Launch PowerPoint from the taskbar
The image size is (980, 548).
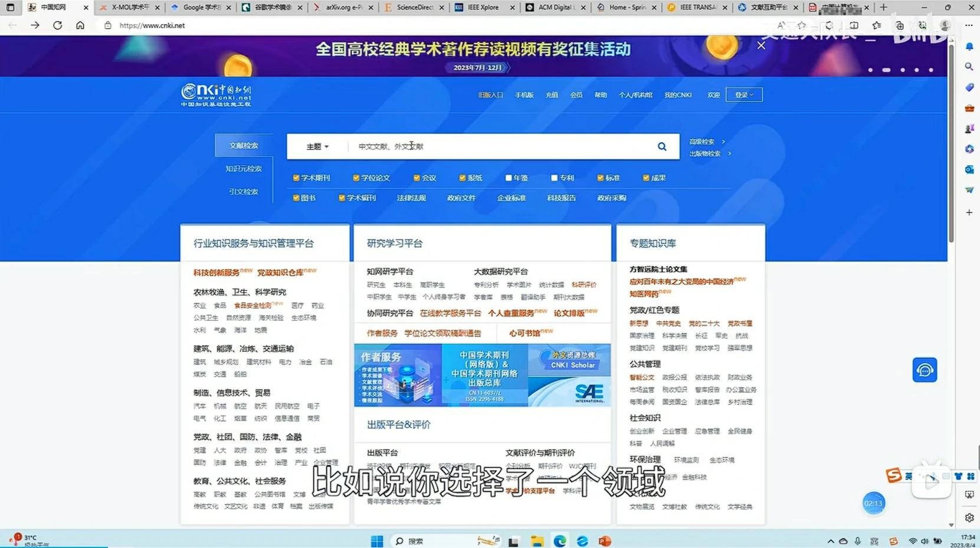[x=604, y=541]
